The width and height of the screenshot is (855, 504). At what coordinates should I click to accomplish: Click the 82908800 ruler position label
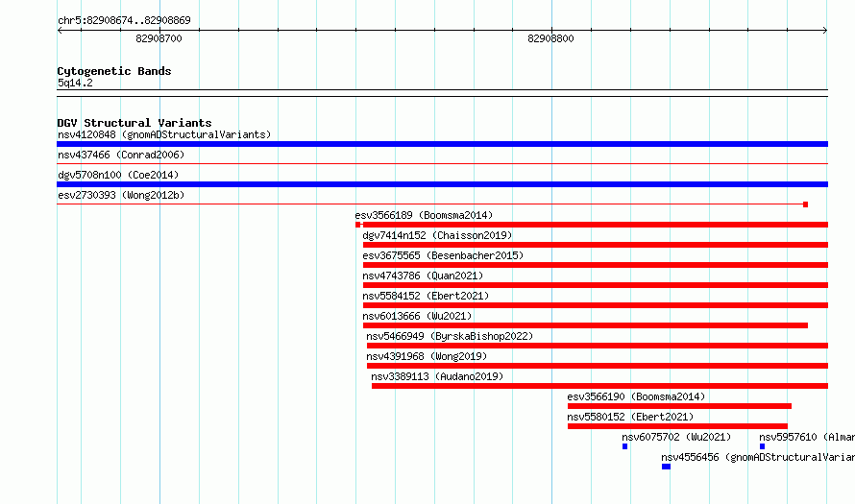click(x=550, y=38)
